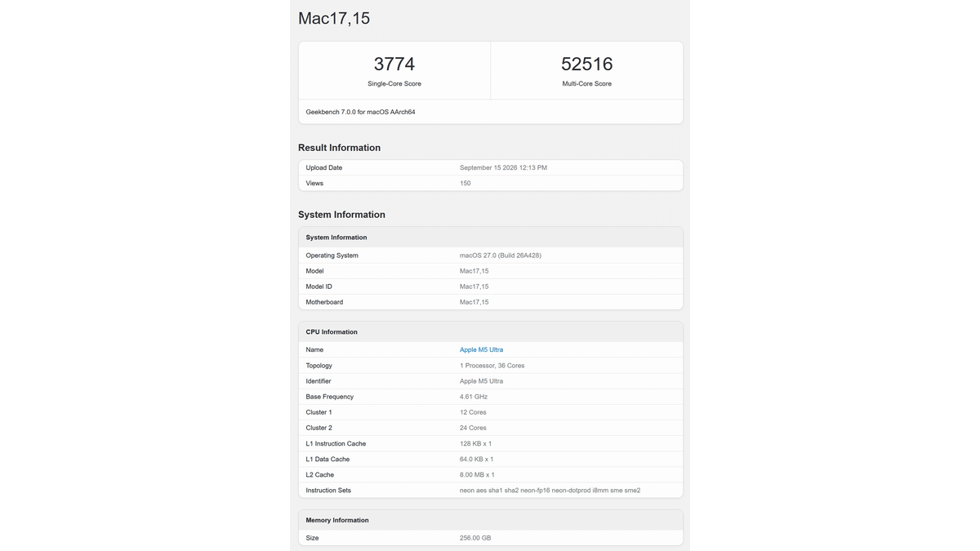Click the Motherboard label
Viewport: 980px width, 551px height.
(324, 302)
